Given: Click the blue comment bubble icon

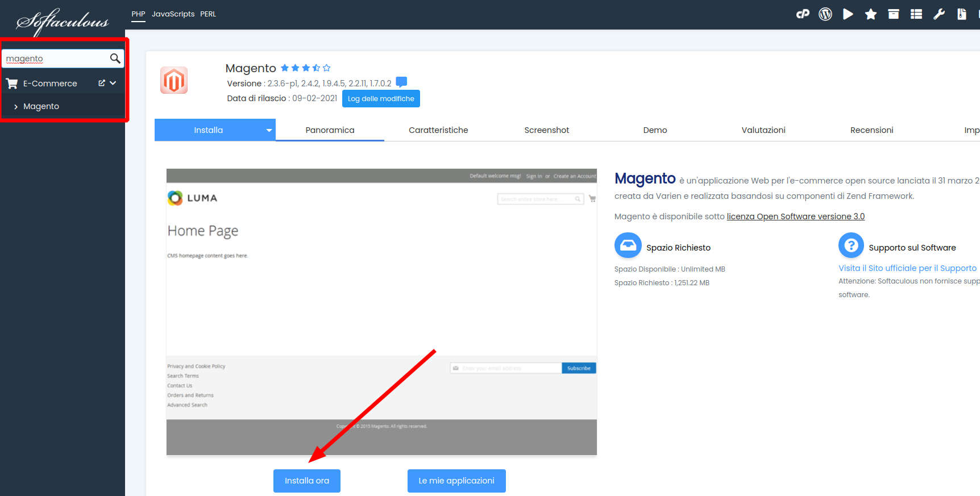Looking at the screenshot, I should pyautogui.click(x=401, y=82).
